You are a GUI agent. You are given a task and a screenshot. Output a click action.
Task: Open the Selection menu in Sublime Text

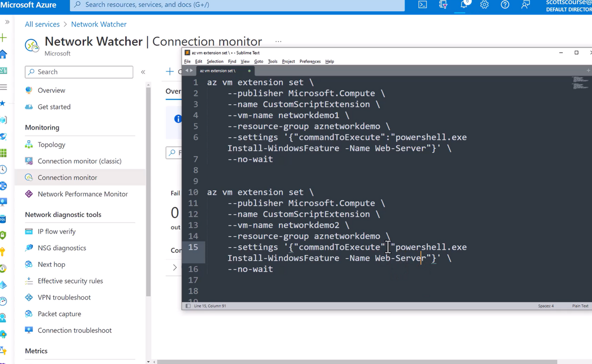point(215,61)
